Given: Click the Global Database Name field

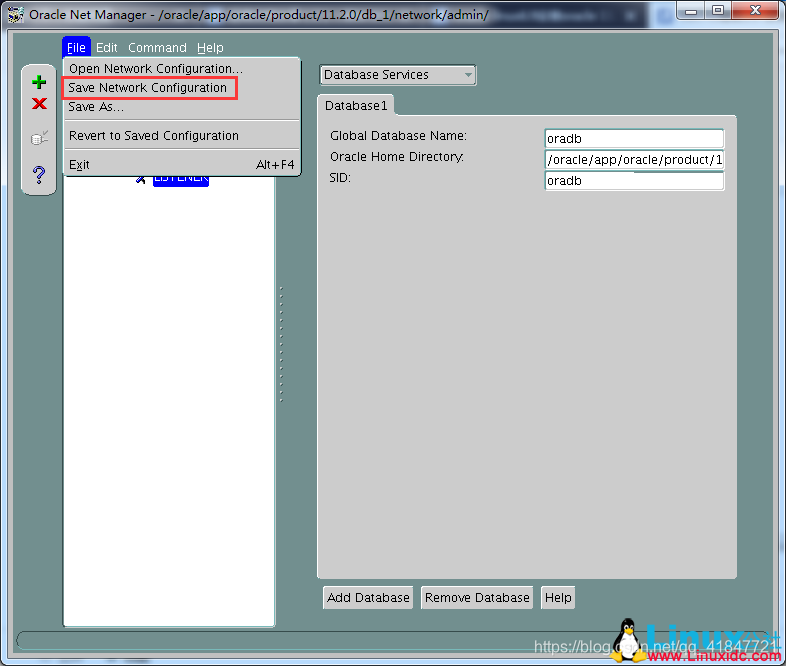Looking at the screenshot, I should pos(634,138).
